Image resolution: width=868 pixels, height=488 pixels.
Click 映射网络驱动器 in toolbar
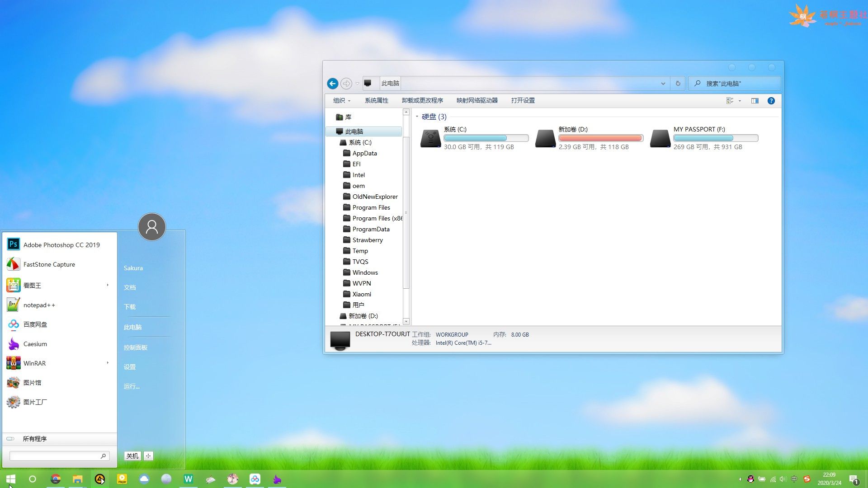pyautogui.click(x=477, y=101)
